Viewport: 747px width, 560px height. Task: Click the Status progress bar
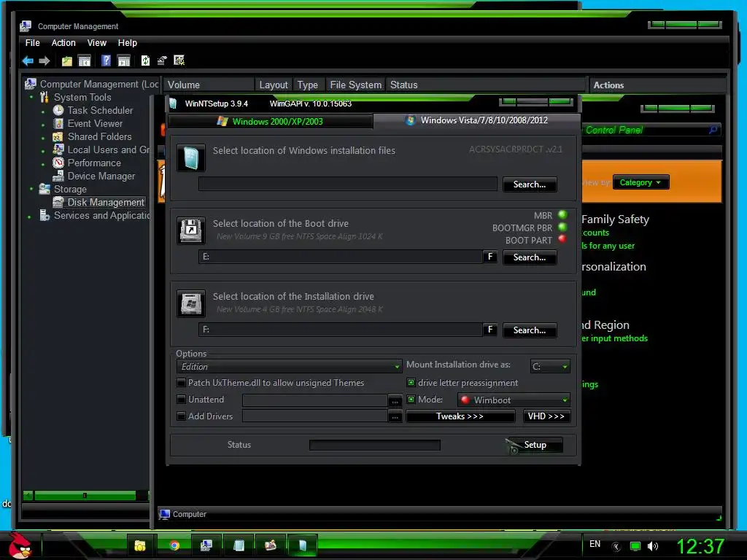(374, 445)
